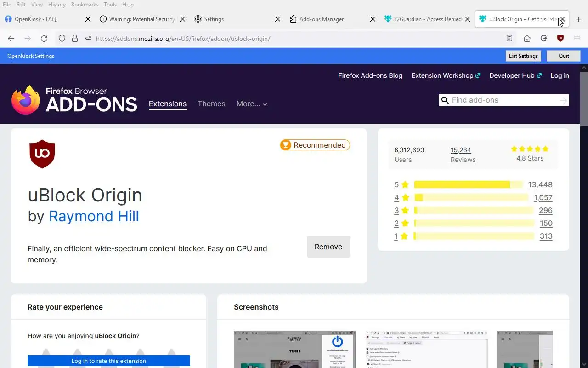Image resolution: width=588 pixels, height=368 pixels.
Task: Open the site permissions icon in address bar
Action: point(88,39)
